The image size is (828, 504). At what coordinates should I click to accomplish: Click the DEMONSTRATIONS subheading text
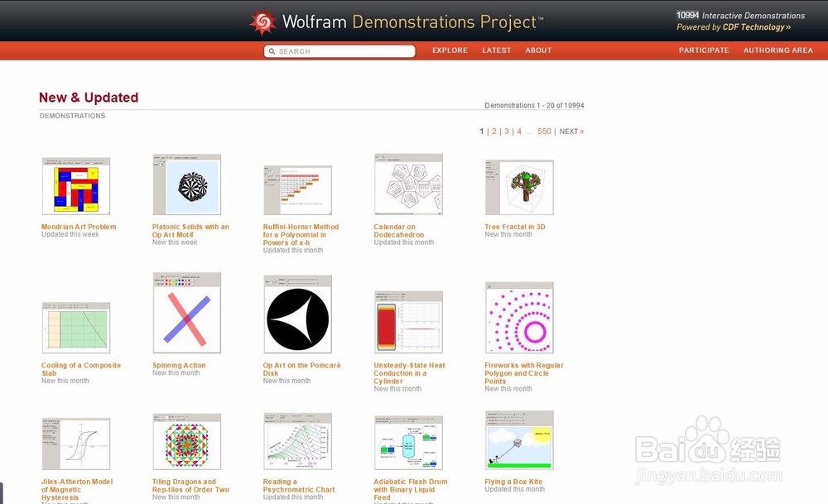coord(72,116)
